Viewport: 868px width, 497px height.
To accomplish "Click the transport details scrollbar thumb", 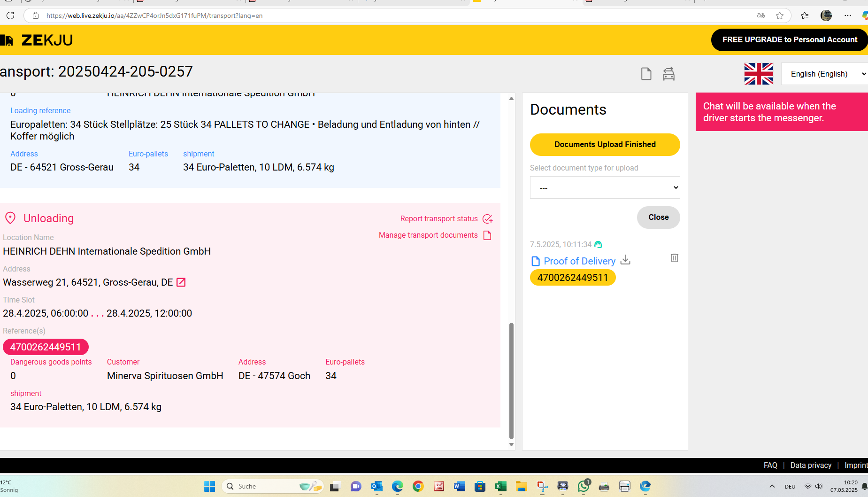I will coord(511,381).
